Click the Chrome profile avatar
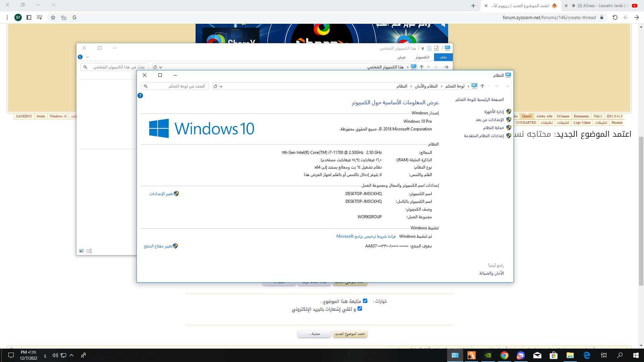The image size is (644, 362). pyautogui.click(x=18, y=17)
